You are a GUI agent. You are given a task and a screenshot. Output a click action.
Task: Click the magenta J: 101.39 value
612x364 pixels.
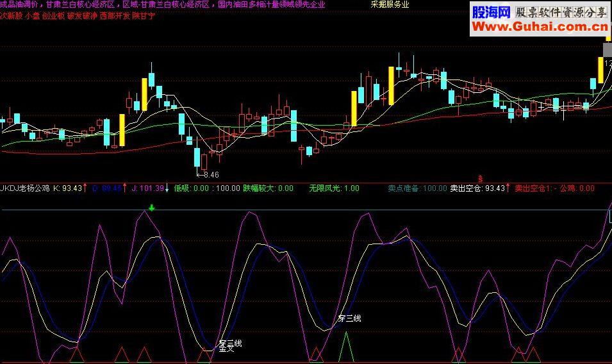pos(147,188)
